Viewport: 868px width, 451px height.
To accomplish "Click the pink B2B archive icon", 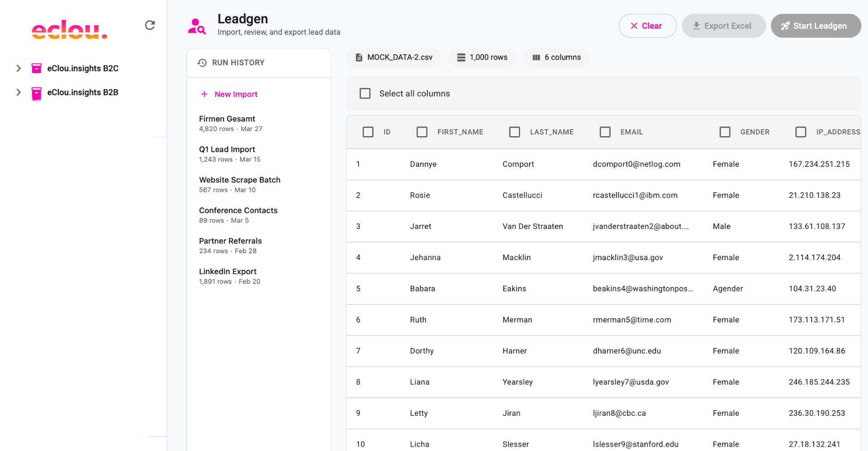I will (x=37, y=93).
